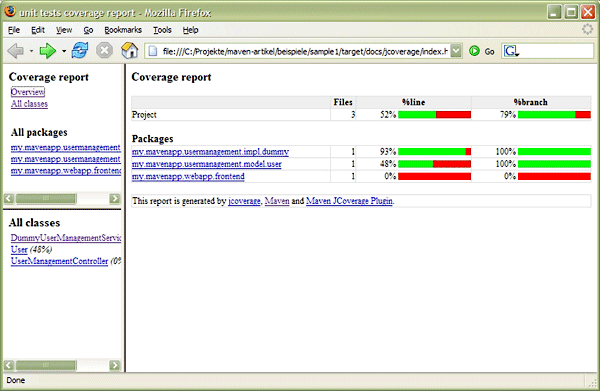Click the packages frame horizontal scrollbar thumb
Viewport: 600px width, 391px height.
pos(46,199)
